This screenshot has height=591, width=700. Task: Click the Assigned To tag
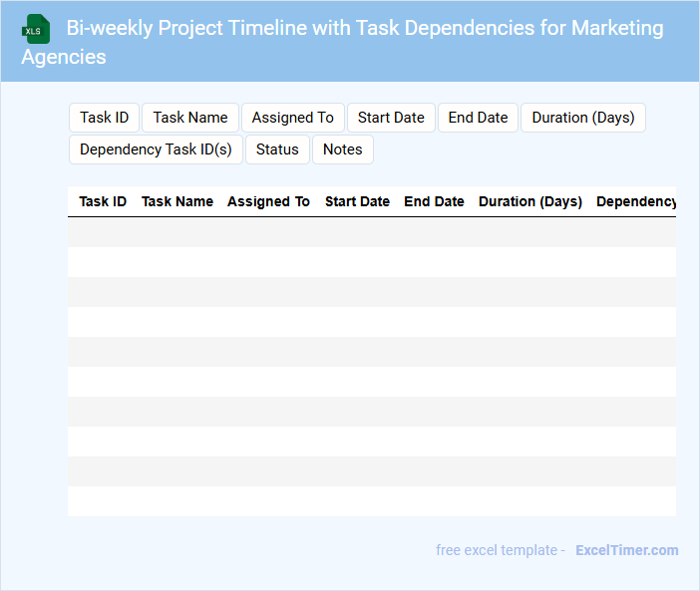pos(292,118)
